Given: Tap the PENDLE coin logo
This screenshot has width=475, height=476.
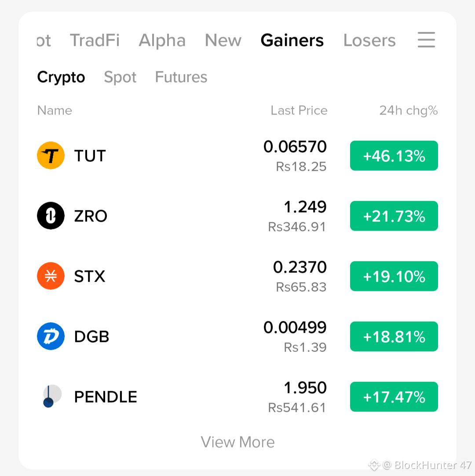Looking at the screenshot, I should coord(51,396).
